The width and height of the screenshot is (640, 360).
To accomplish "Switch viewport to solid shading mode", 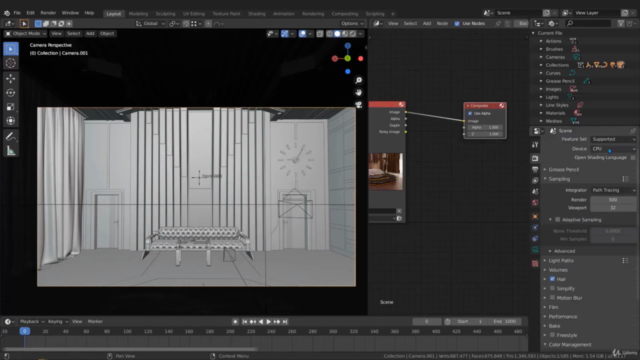I will point(337,33).
